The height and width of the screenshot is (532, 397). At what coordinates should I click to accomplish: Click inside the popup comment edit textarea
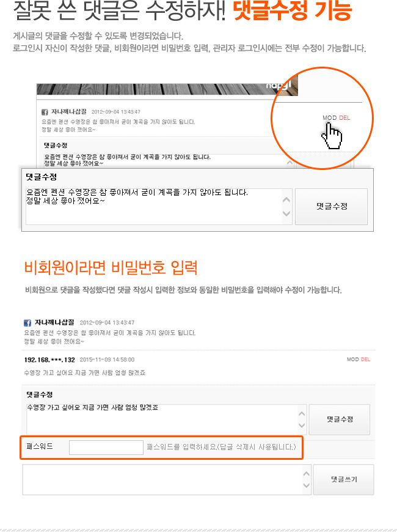tap(154, 207)
